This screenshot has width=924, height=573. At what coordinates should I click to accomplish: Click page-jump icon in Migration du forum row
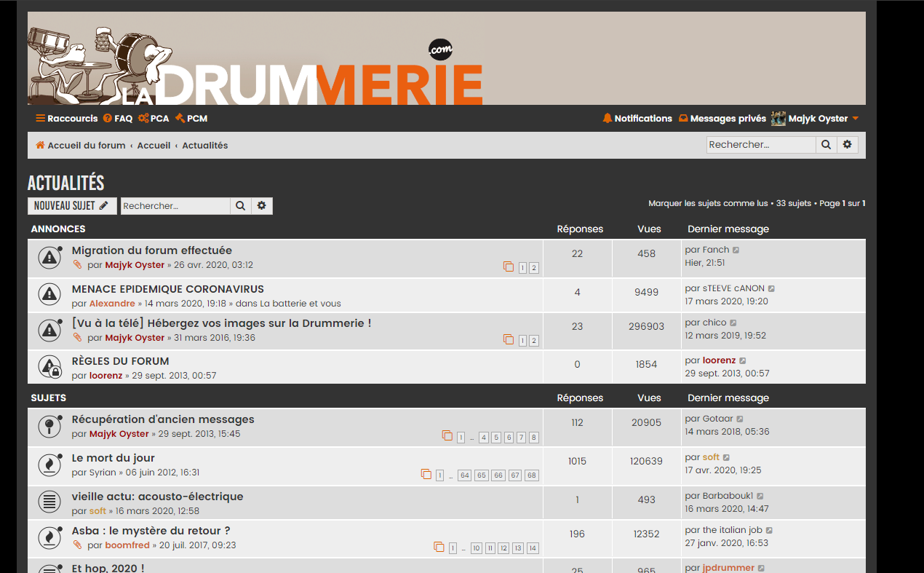[x=509, y=267]
